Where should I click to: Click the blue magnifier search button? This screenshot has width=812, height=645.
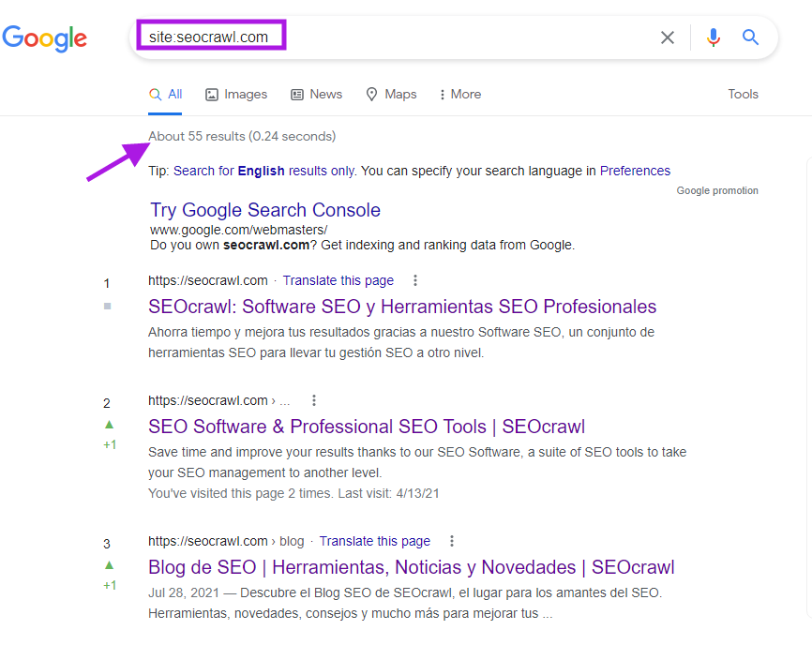(750, 37)
